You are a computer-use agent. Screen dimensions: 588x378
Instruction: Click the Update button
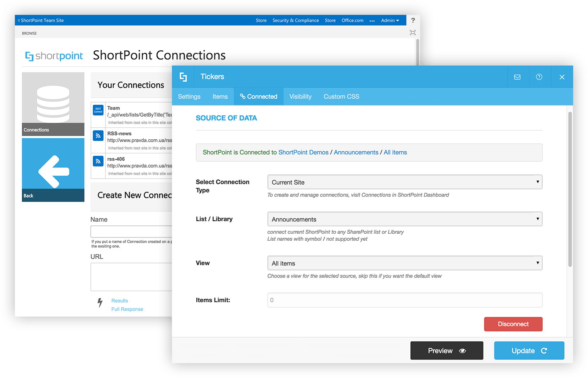pos(529,351)
